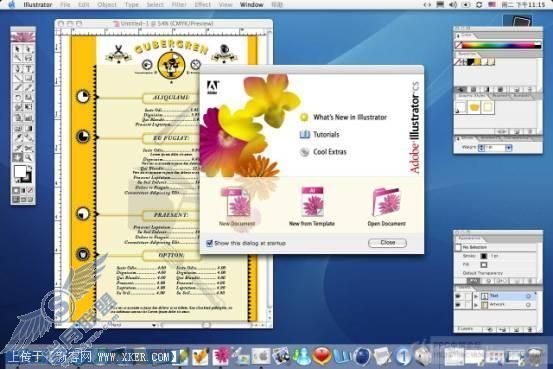Collapse the Color panel tab arrows
Viewport: 553px width, 369px height.
[458, 36]
